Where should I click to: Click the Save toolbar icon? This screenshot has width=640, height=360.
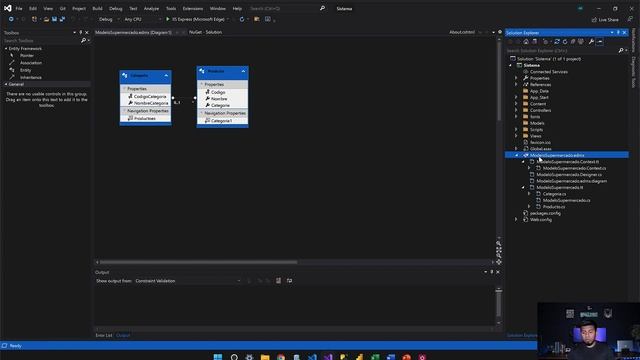(x=54, y=19)
